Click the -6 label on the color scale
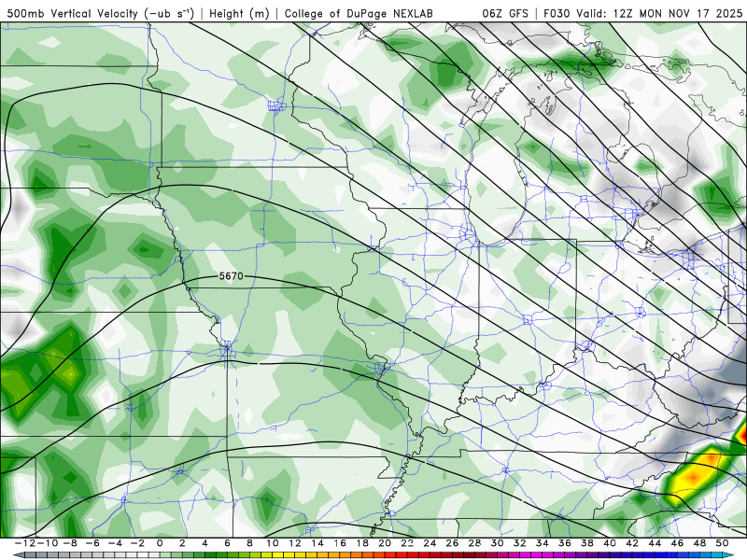Image resolution: width=747 pixels, height=560 pixels. click(92, 543)
